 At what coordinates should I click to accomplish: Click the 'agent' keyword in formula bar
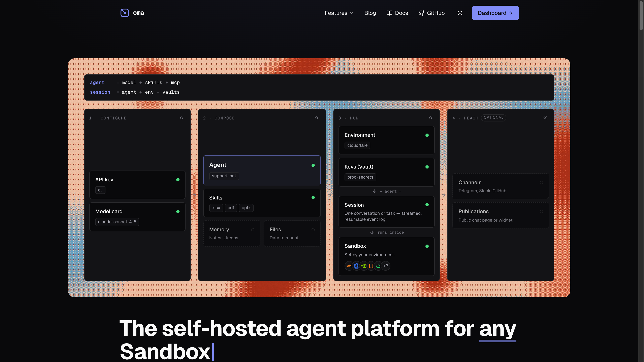coord(97,82)
